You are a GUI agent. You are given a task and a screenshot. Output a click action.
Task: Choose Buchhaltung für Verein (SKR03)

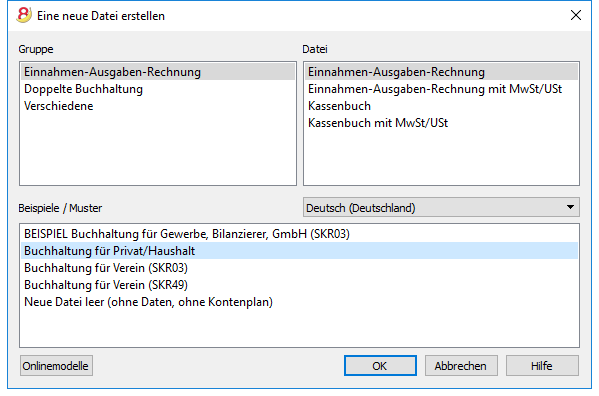coord(299,268)
